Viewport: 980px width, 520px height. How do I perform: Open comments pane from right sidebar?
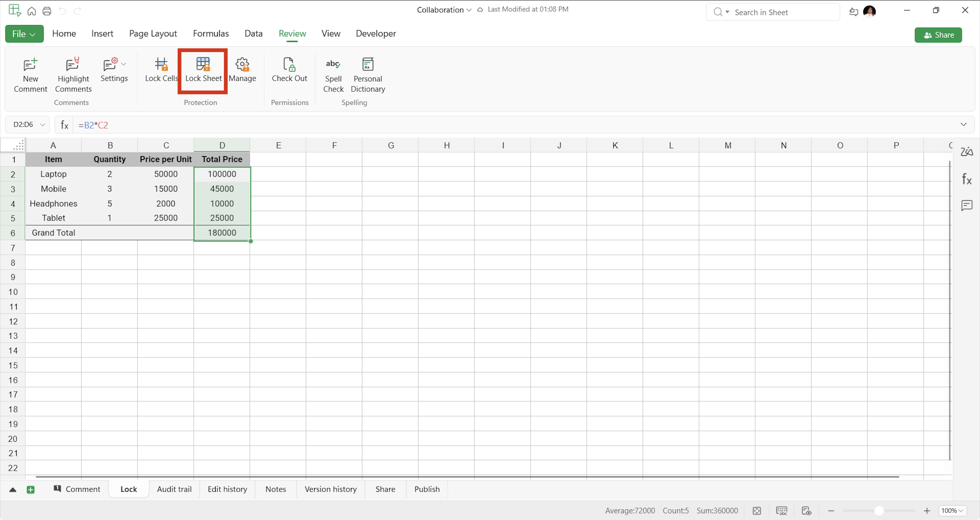point(966,206)
